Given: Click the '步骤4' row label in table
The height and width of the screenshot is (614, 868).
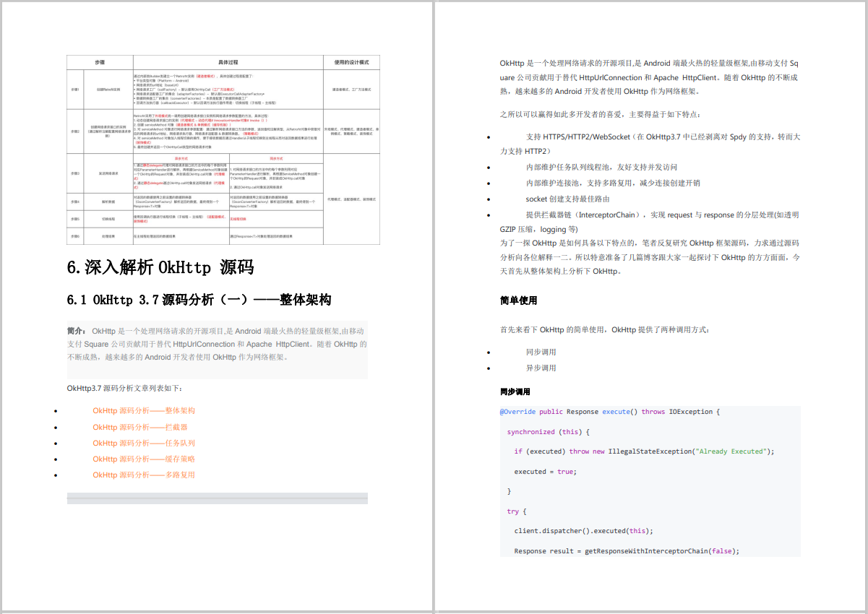Looking at the screenshot, I should 75,201.
